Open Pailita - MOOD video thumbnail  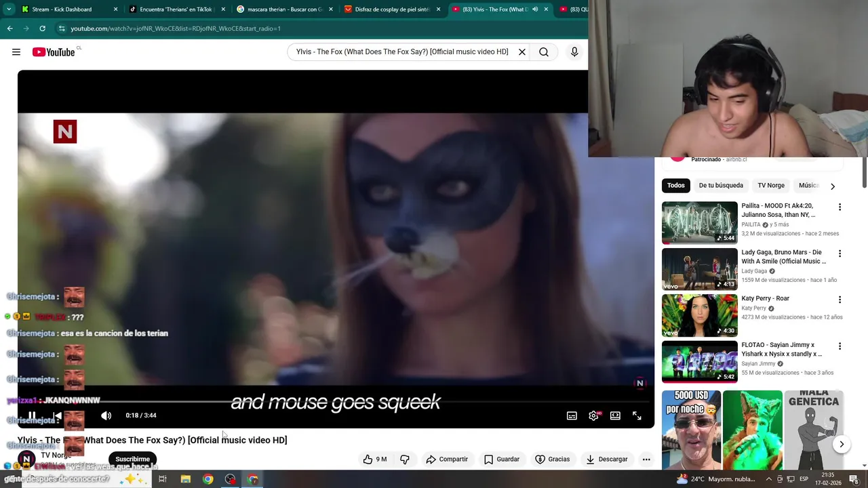point(699,223)
